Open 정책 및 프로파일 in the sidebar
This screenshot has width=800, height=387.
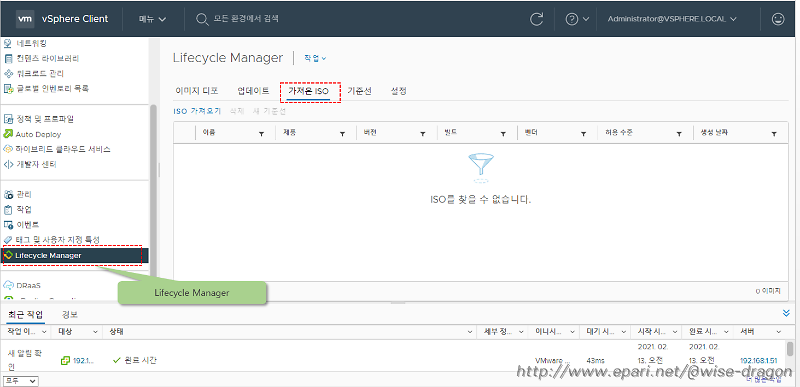[45, 119]
